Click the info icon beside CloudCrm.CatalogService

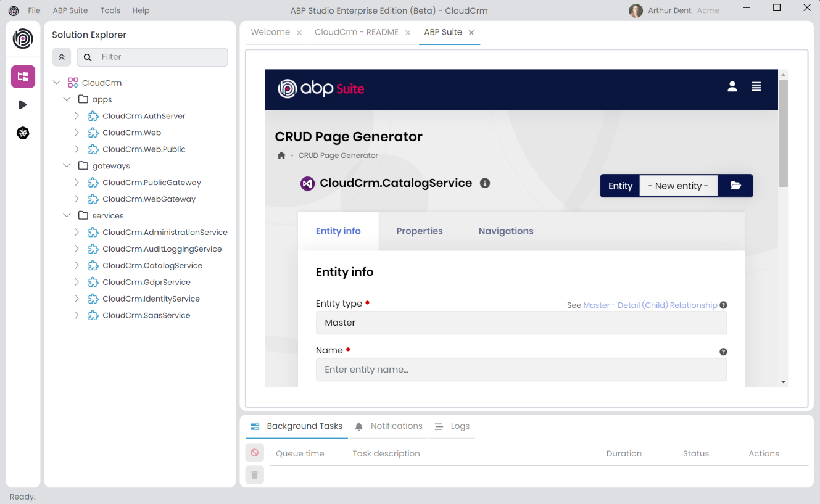pyautogui.click(x=485, y=183)
